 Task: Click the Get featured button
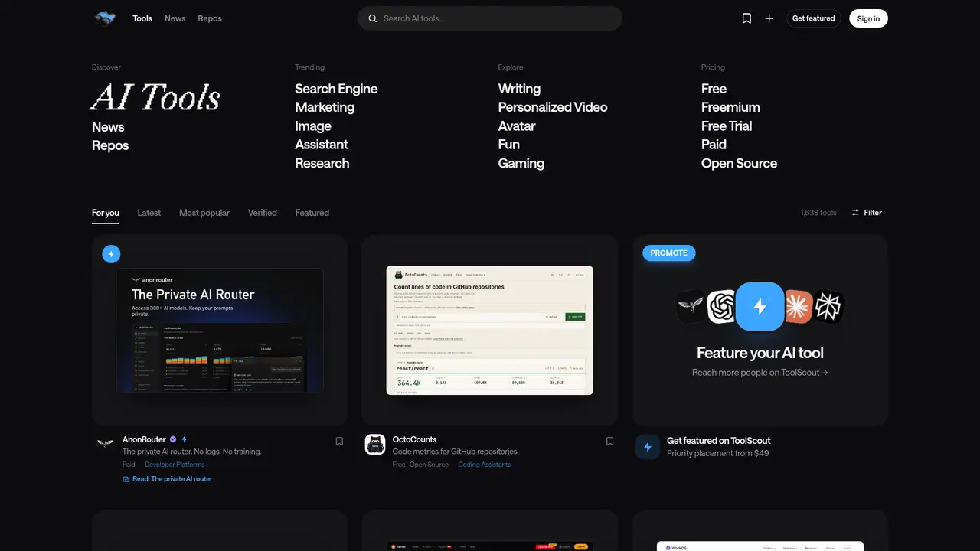[814, 18]
